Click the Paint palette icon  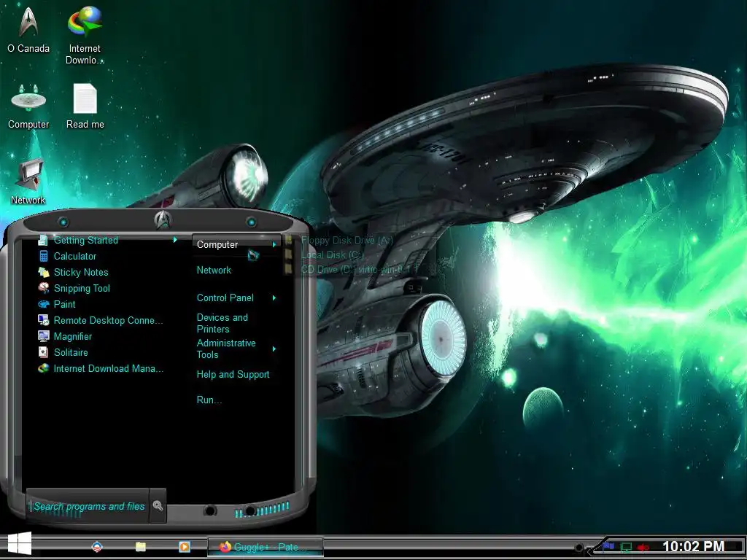point(43,304)
